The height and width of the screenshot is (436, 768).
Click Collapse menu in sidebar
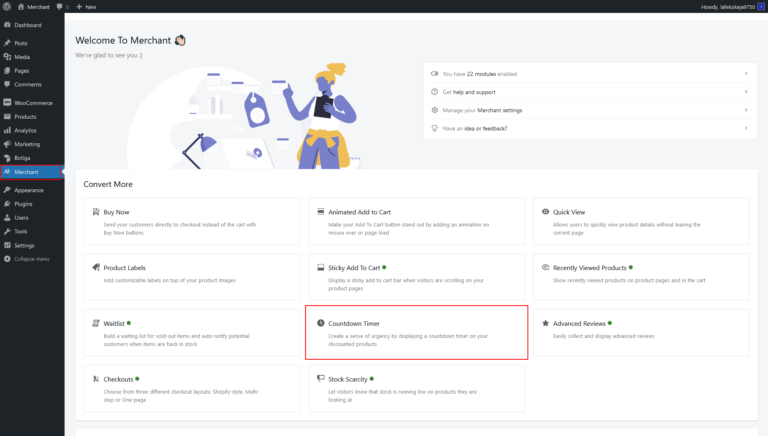(x=32, y=259)
